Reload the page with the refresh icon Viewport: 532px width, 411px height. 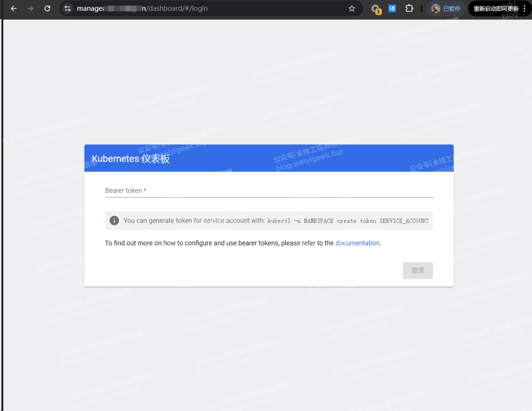(47, 8)
